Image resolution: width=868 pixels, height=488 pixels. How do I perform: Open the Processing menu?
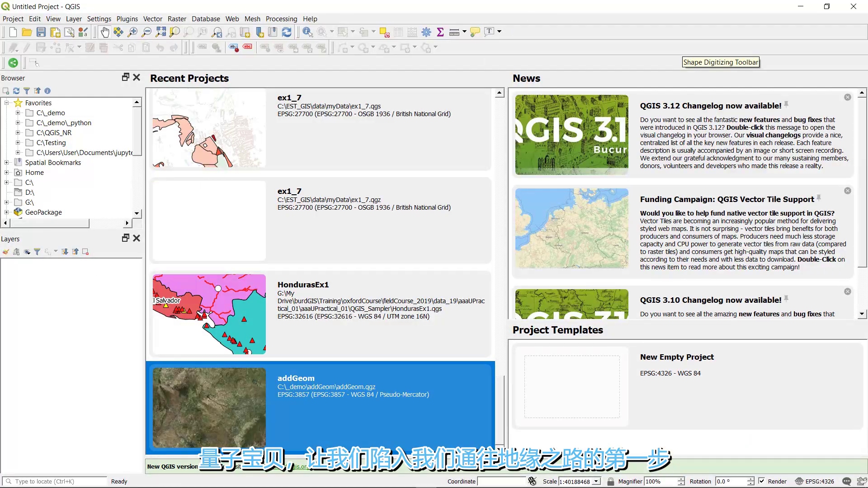pos(281,19)
